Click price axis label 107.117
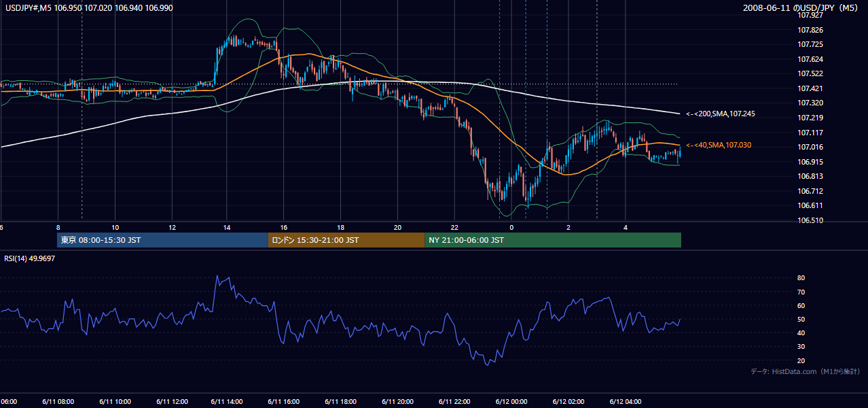The image size is (868, 408). coord(811,133)
